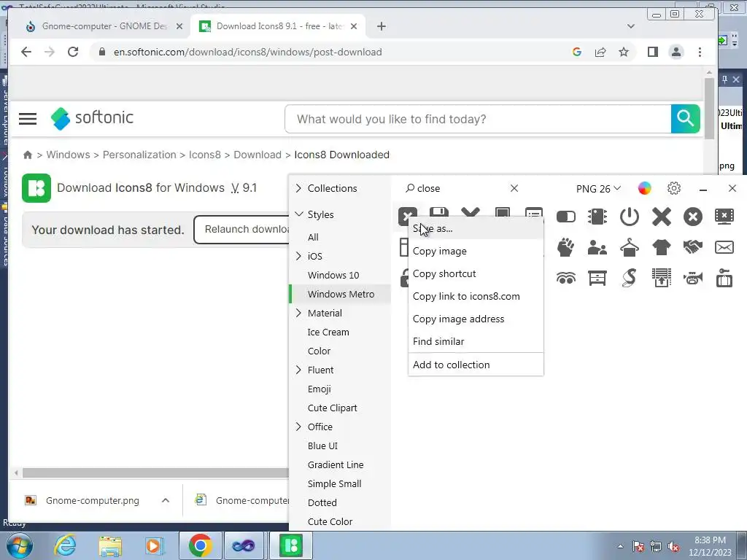Click 'Relaunch download' button
Image resolution: width=747 pixels, height=560 pixels.
241,230
